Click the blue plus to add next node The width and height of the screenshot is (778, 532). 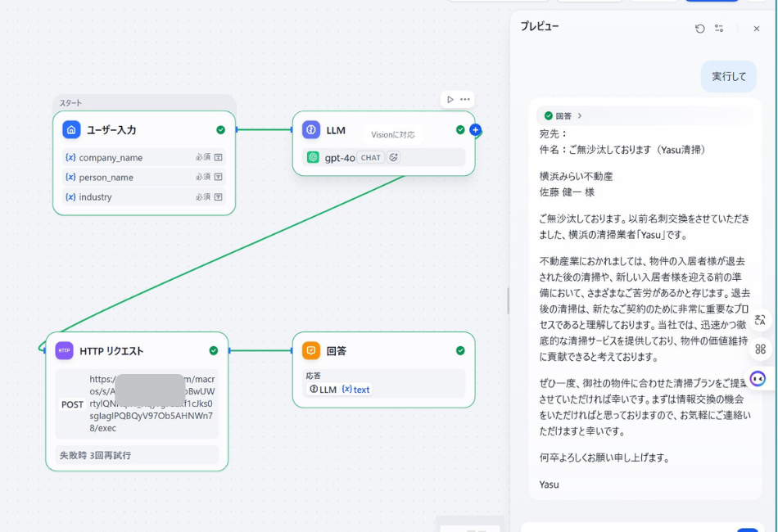[476, 130]
